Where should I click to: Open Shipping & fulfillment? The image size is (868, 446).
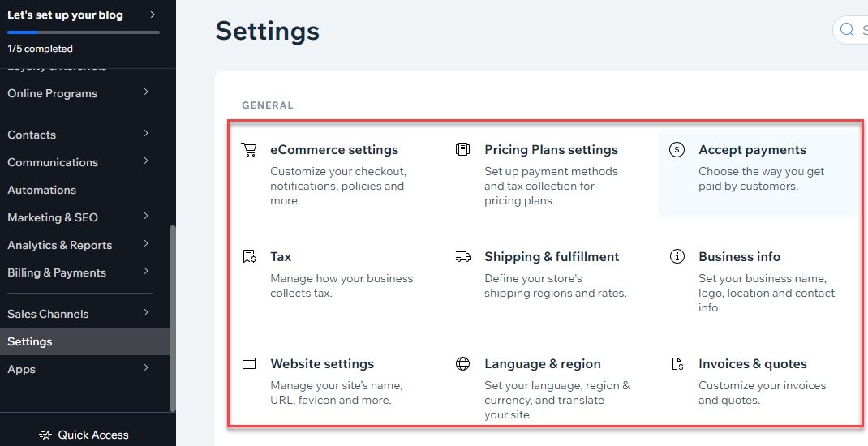[552, 257]
